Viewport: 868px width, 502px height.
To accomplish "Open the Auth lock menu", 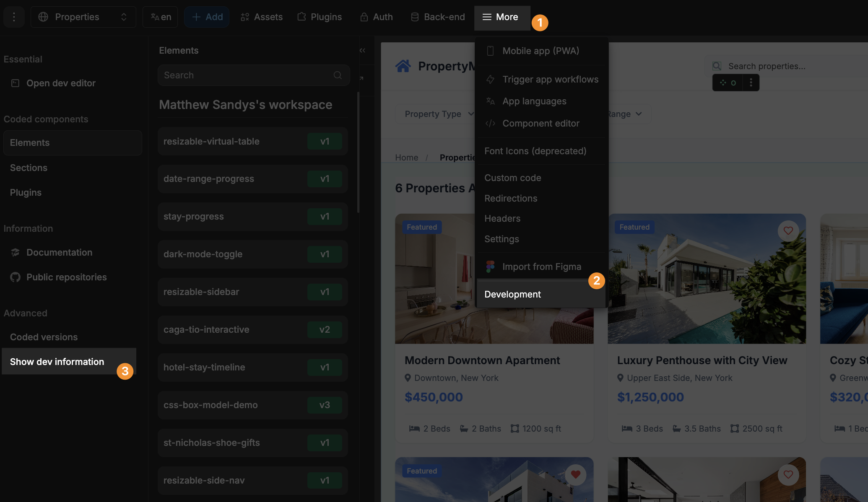I will 377,17.
